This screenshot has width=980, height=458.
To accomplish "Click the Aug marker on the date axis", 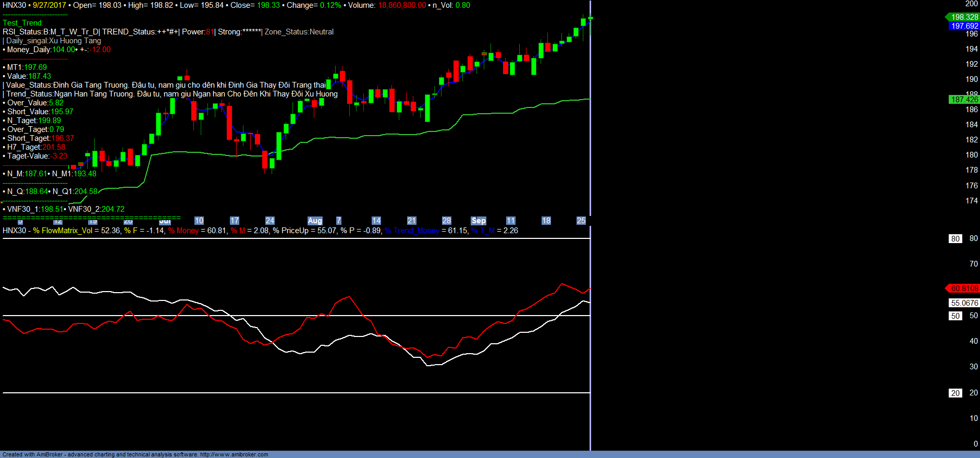I will coord(315,221).
